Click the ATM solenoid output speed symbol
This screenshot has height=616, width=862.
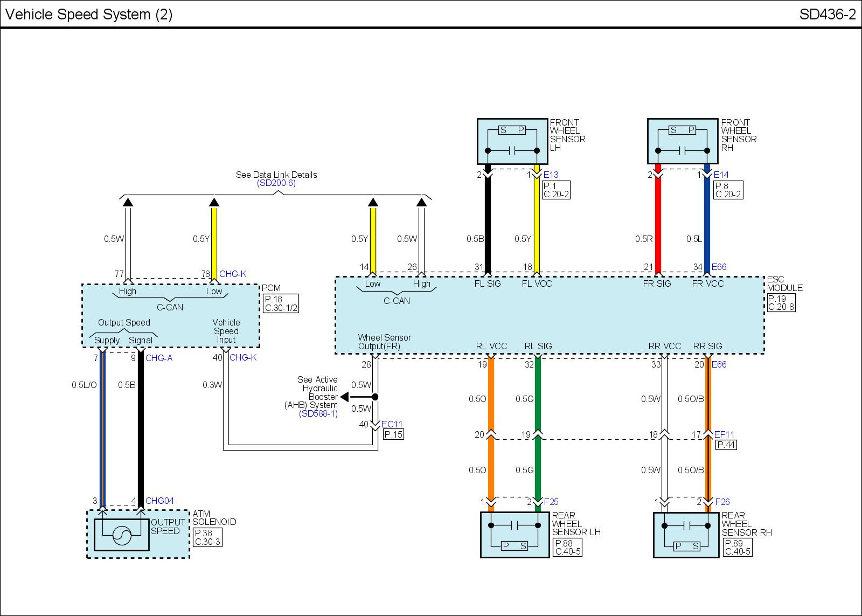click(122, 535)
